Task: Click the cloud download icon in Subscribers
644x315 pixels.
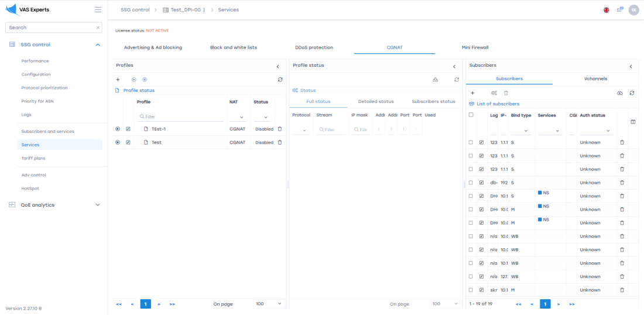Action: [620, 93]
